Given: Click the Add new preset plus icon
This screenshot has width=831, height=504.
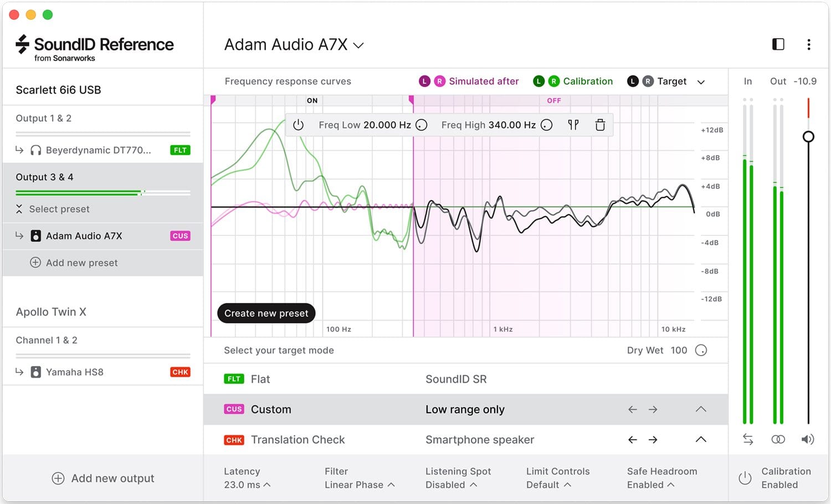Looking at the screenshot, I should (x=35, y=263).
